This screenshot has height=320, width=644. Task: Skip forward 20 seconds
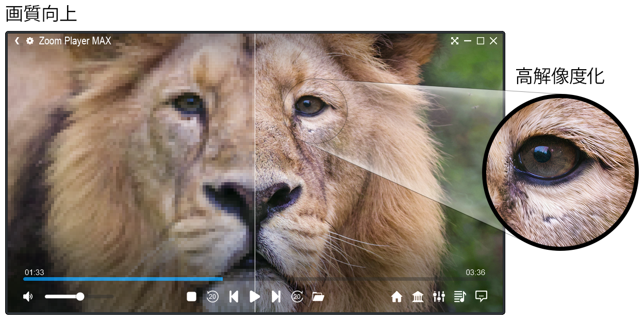[x=297, y=297]
